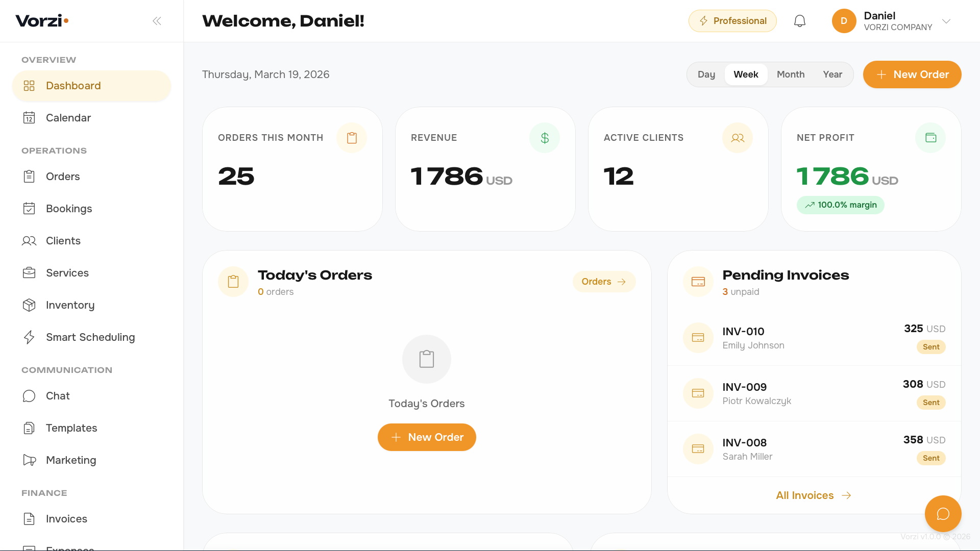Click the INV-008 card icon
The width and height of the screenshot is (980, 551).
click(698, 449)
